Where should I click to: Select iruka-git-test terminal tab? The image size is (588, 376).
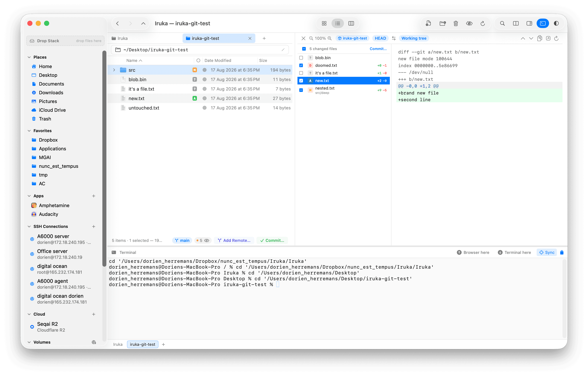coord(142,344)
